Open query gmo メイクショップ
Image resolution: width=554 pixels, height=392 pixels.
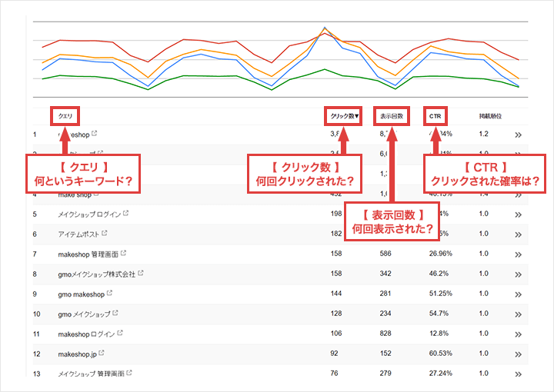point(85,314)
